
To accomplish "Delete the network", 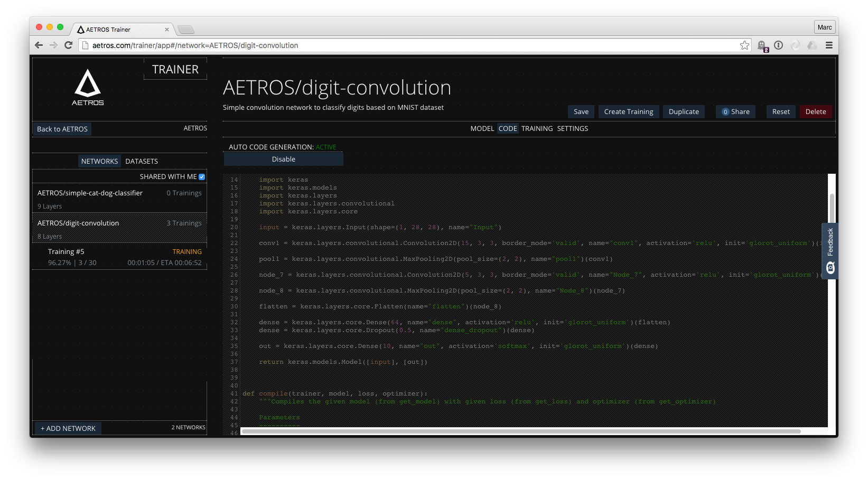I will (816, 111).
